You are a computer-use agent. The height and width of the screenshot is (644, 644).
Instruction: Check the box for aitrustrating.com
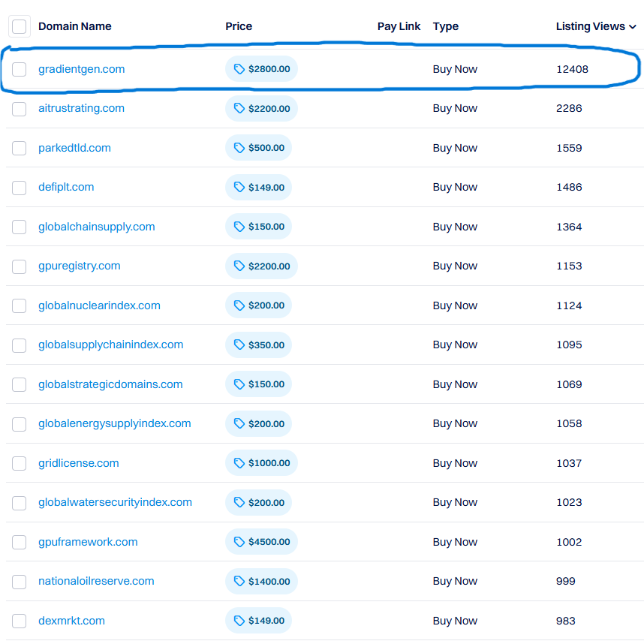click(20, 109)
